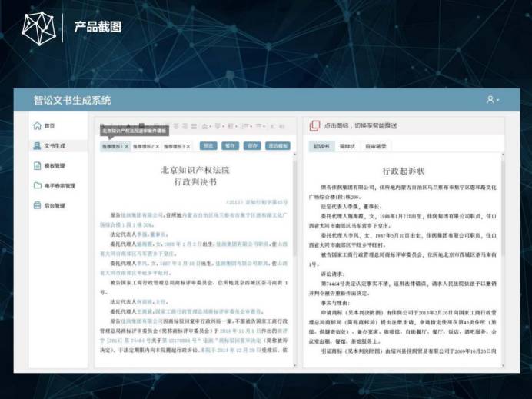This screenshot has height=399, width=532.
Task: Click the 行政起诉状 title in right pane
Action: click(404, 171)
